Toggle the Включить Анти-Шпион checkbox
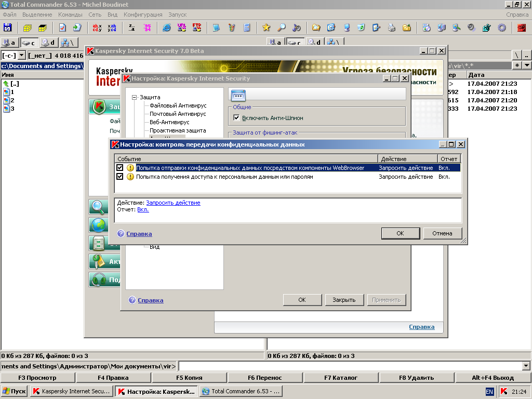The image size is (532, 399). point(236,118)
